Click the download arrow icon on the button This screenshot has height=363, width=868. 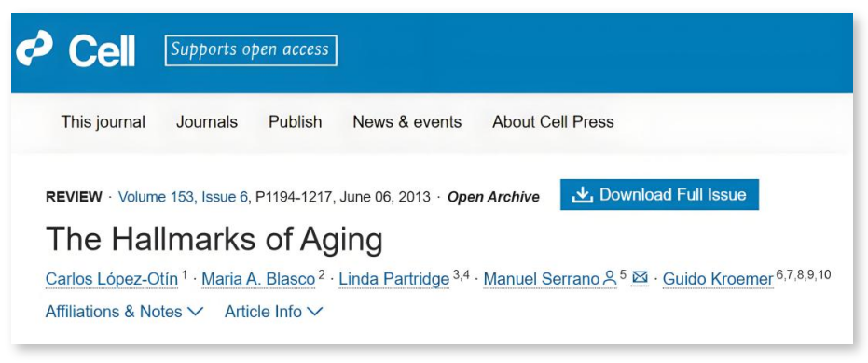(x=583, y=194)
